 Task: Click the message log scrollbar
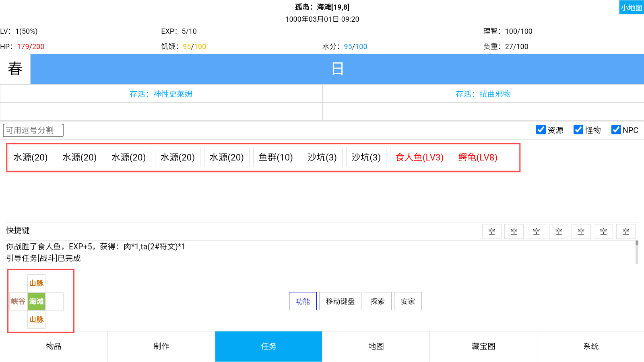point(637,252)
